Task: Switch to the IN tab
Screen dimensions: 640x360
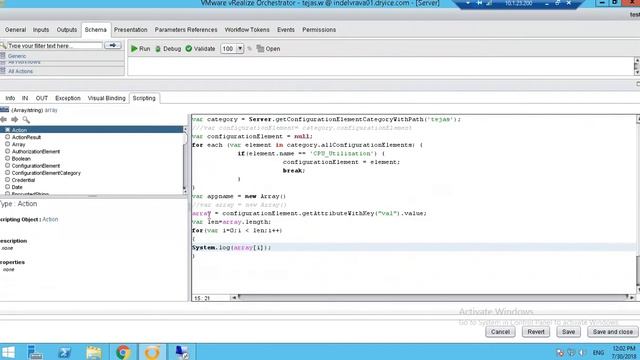Action: coord(25,98)
